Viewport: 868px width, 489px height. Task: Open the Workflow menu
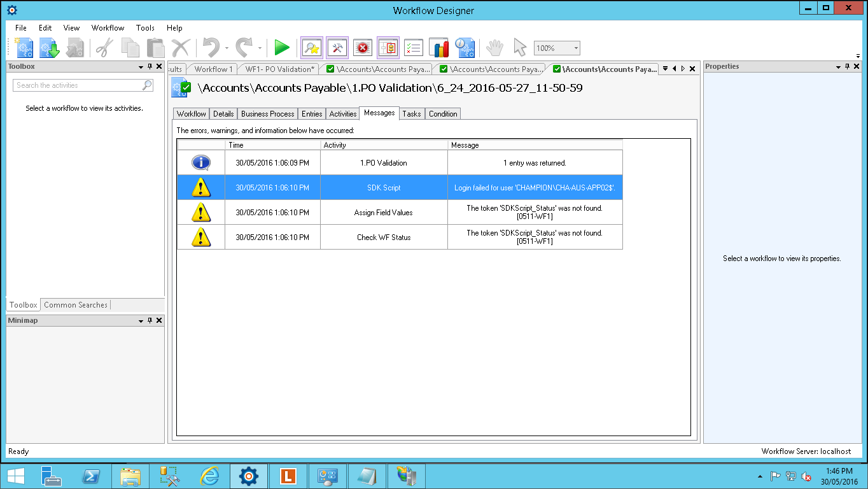pos(108,28)
